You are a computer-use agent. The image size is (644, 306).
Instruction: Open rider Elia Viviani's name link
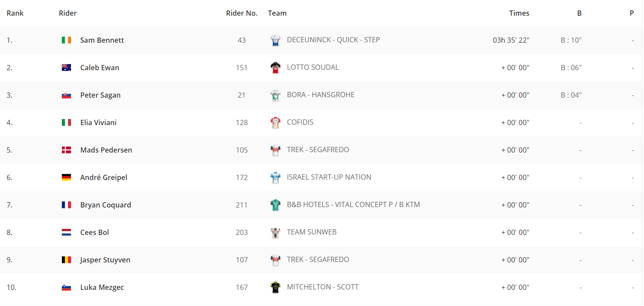(x=98, y=122)
